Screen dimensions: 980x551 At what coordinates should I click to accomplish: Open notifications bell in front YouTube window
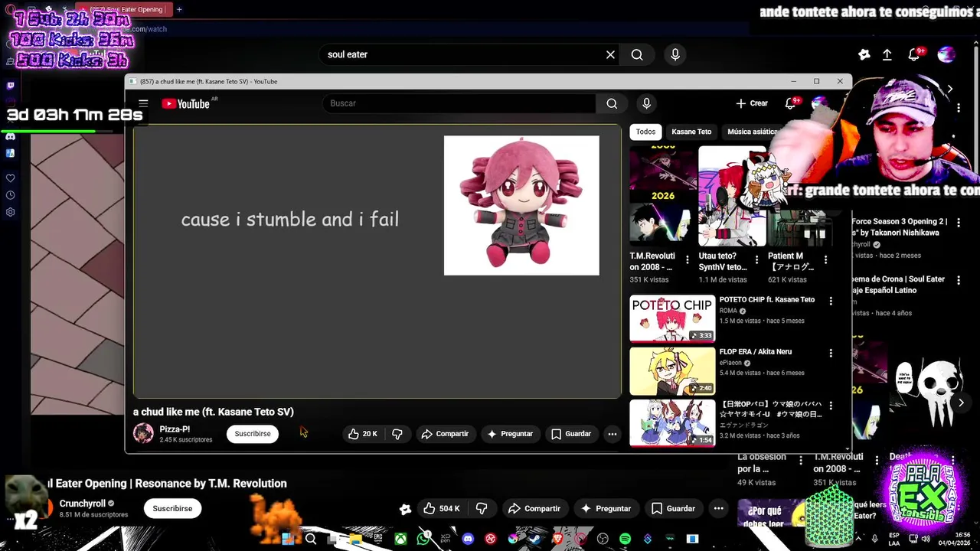(791, 103)
